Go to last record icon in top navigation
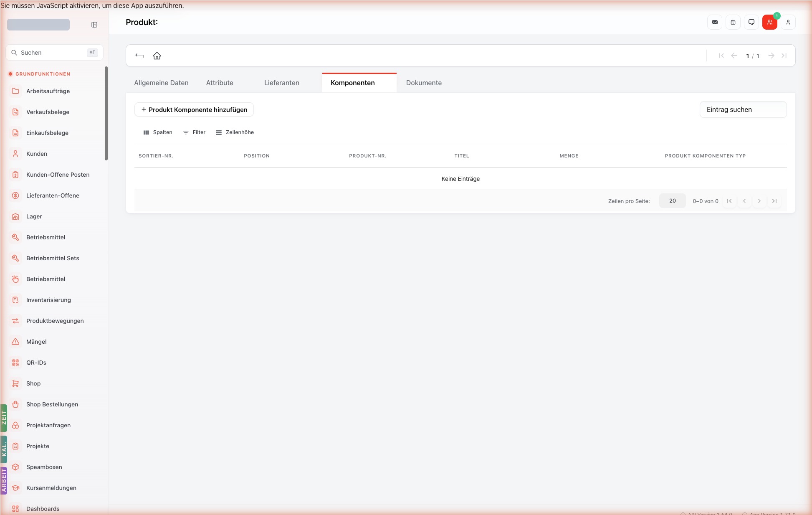 click(x=784, y=56)
